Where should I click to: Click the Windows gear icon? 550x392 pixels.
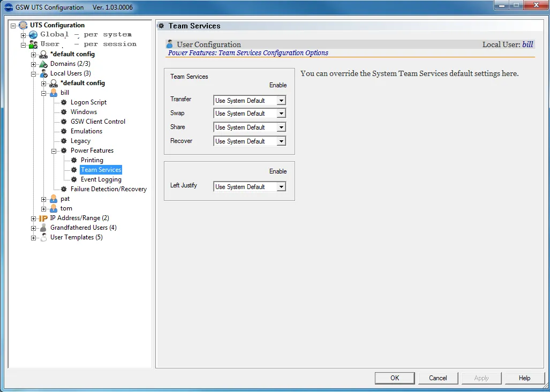(x=64, y=112)
